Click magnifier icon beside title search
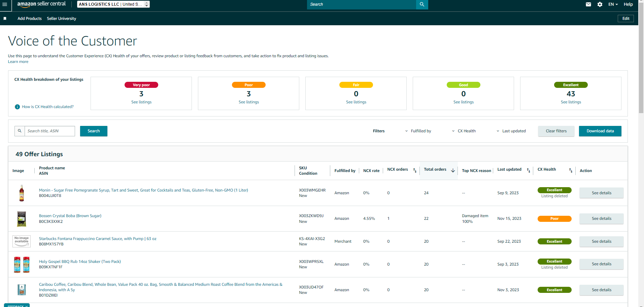Viewport: 644px width, 307px height. pyautogui.click(x=20, y=131)
